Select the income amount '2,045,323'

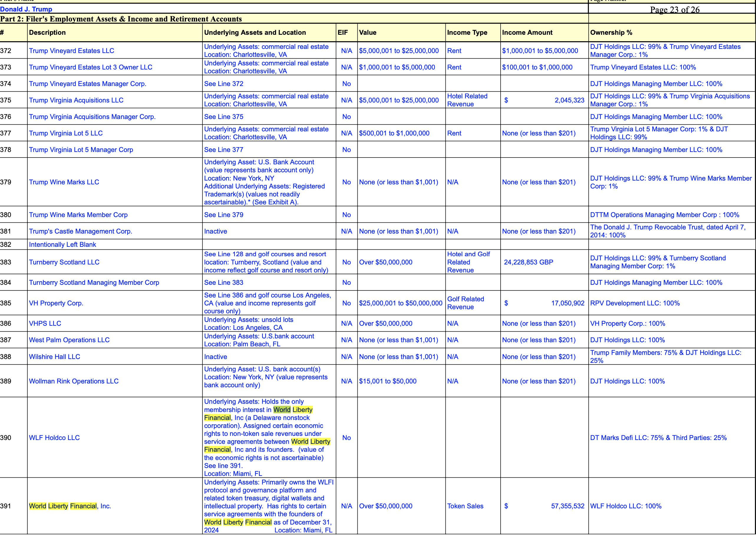click(570, 100)
